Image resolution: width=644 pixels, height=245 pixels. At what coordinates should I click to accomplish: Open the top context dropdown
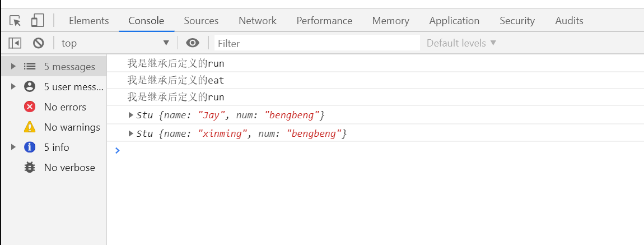coord(115,43)
